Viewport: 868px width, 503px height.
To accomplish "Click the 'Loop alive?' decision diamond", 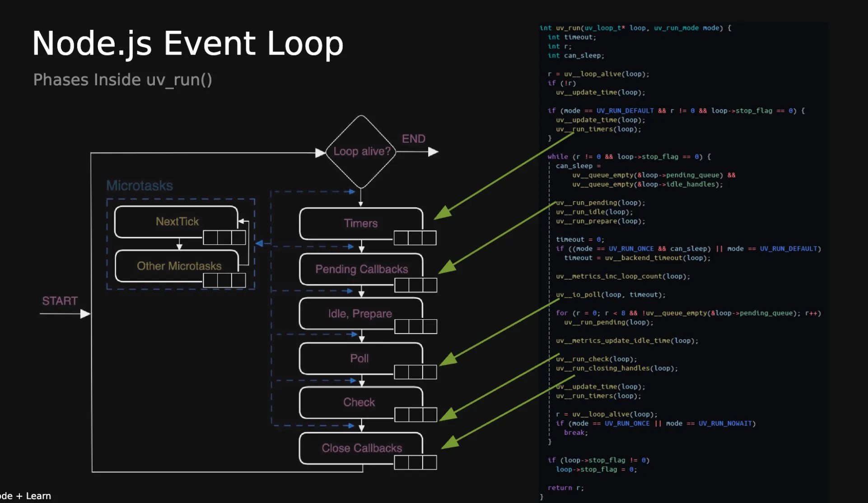I will [361, 152].
